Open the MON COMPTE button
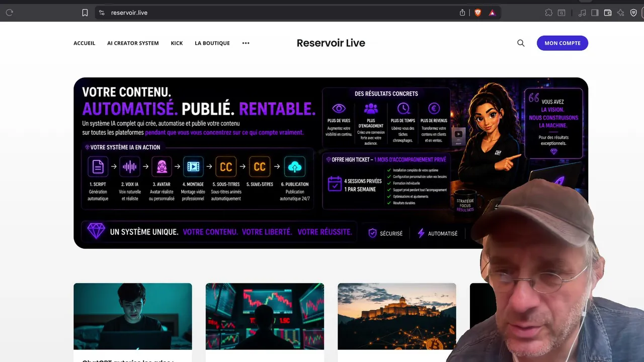The image size is (644, 362). pyautogui.click(x=562, y=43)
